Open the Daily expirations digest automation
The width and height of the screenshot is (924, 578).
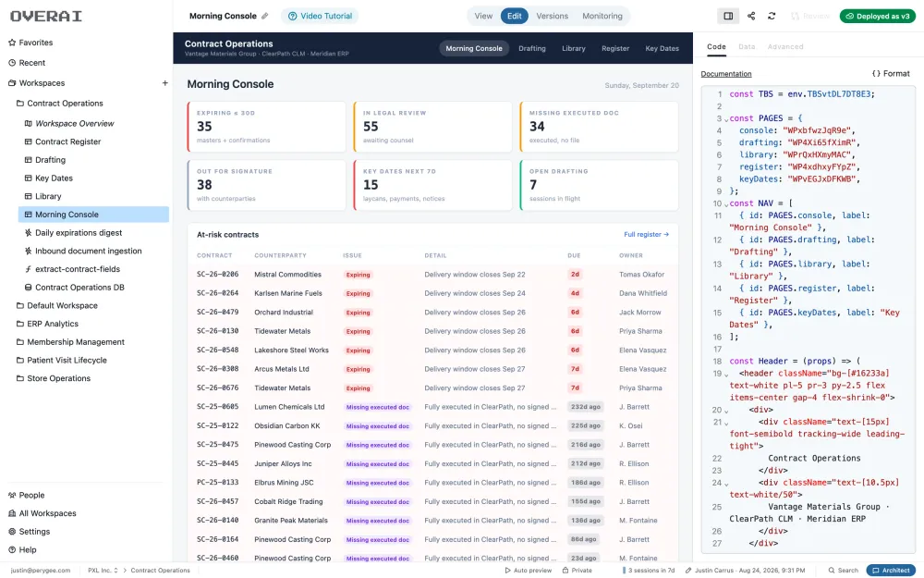coord(79,232)
